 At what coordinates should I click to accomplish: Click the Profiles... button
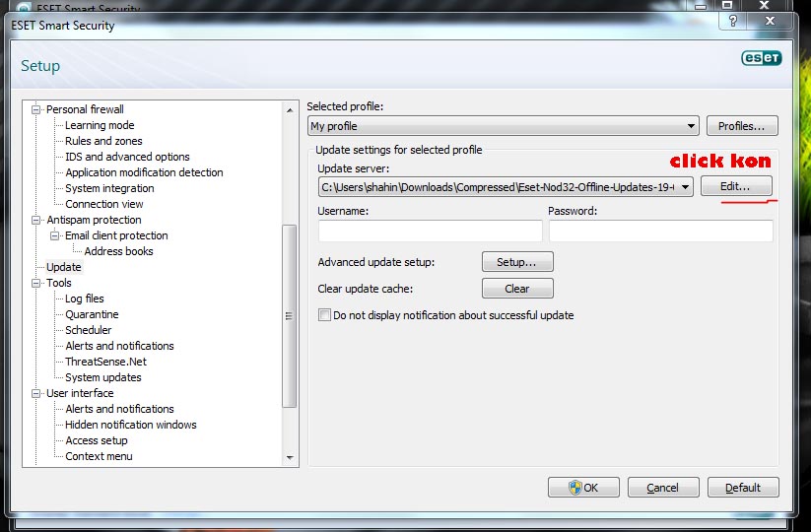[742, 126]
